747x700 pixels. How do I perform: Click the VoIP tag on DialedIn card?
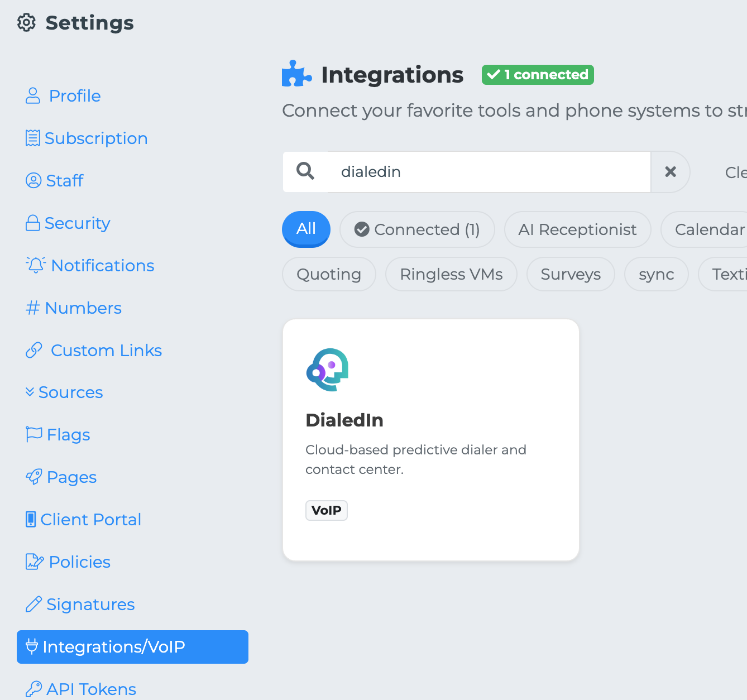coord(327,510)
